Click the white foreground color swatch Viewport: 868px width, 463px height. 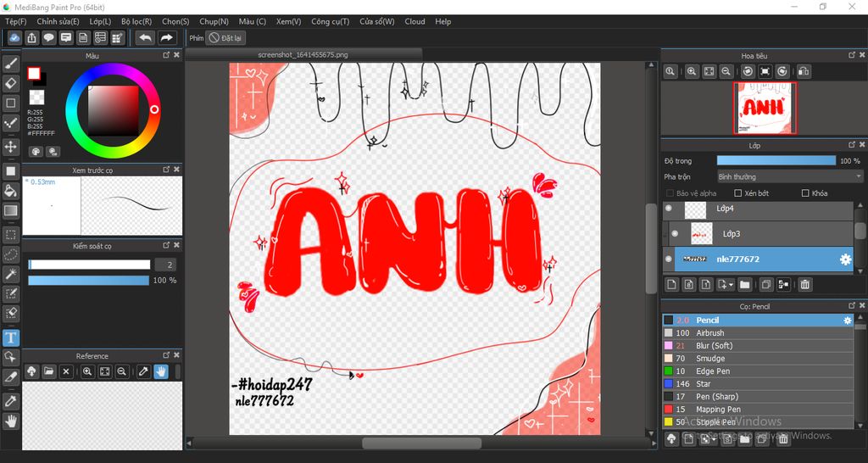pyautogui.click(x=34, y=74)
